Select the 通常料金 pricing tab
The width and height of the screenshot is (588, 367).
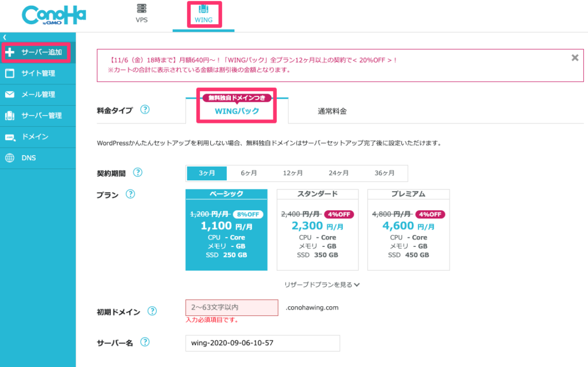tap(332, 111)
